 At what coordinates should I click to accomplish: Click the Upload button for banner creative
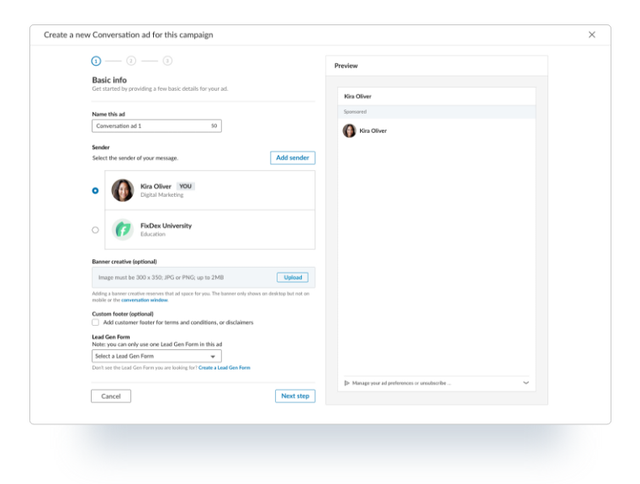point(292,277)
